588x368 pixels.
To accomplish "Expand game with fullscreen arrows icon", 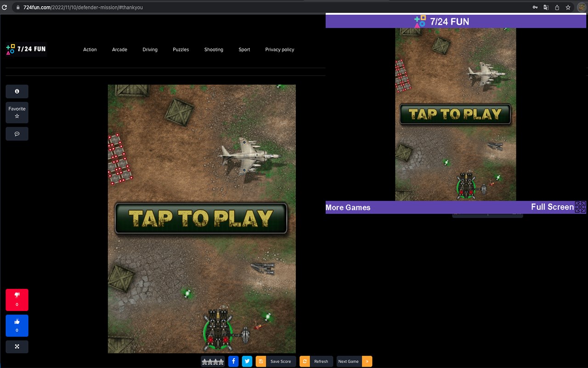I will (x=17, y=346).
